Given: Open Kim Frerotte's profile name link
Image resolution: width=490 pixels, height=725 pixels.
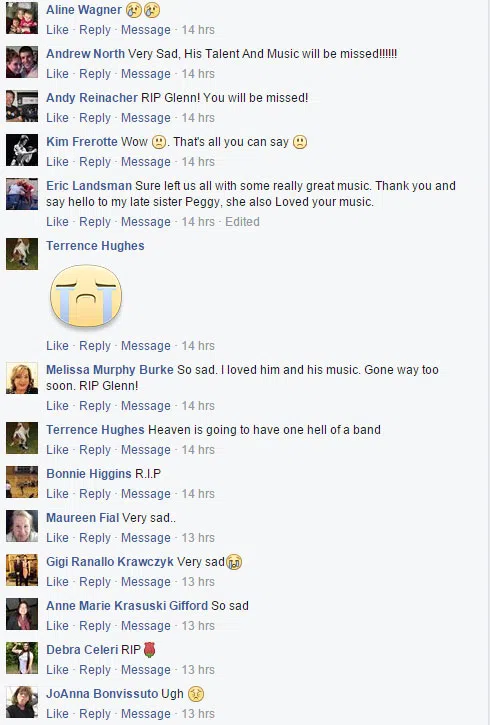Looking at the screenshot, I should tap(82, 141).
